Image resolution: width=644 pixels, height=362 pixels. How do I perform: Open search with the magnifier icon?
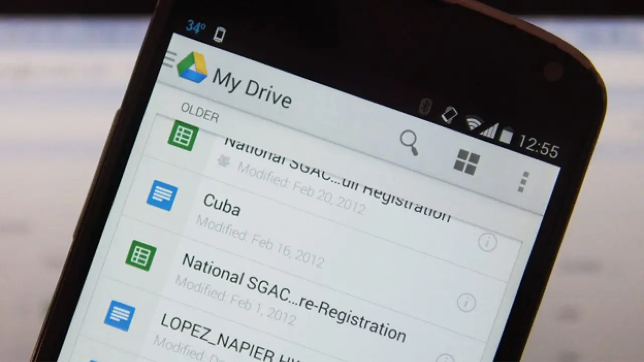409,142
